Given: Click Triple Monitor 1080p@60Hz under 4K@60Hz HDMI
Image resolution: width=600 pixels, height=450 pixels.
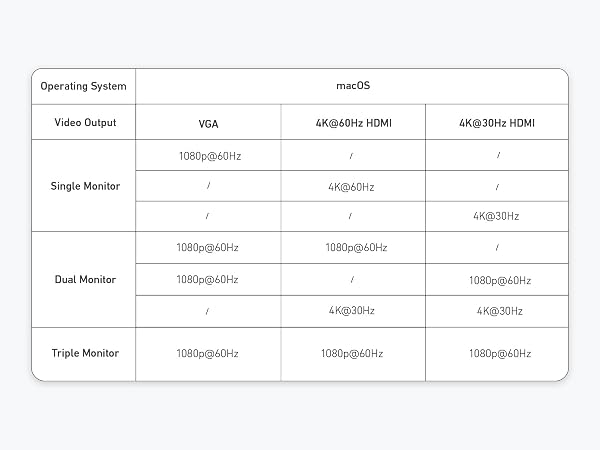Looking at the screenshot, I should pos(353,354).
